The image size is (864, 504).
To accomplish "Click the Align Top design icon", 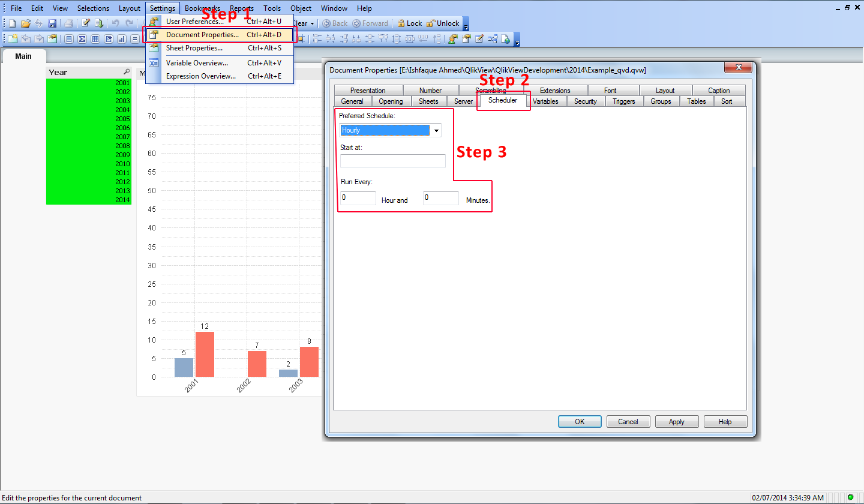I will point(383,39).
